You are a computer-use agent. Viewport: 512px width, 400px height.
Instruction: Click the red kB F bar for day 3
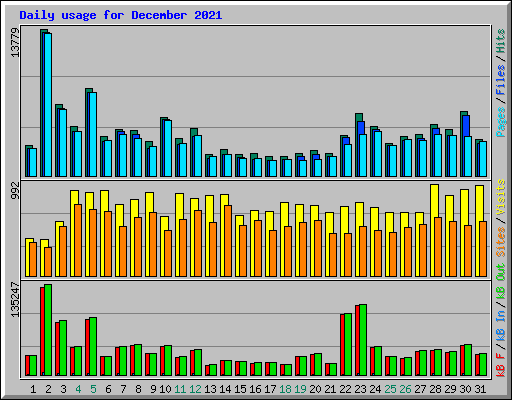[57, 349]
